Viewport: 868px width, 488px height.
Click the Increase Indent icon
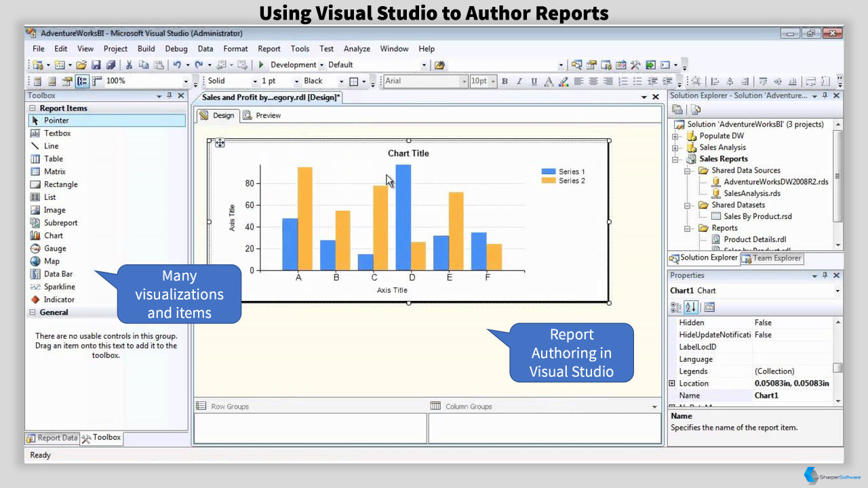point(667,81)
